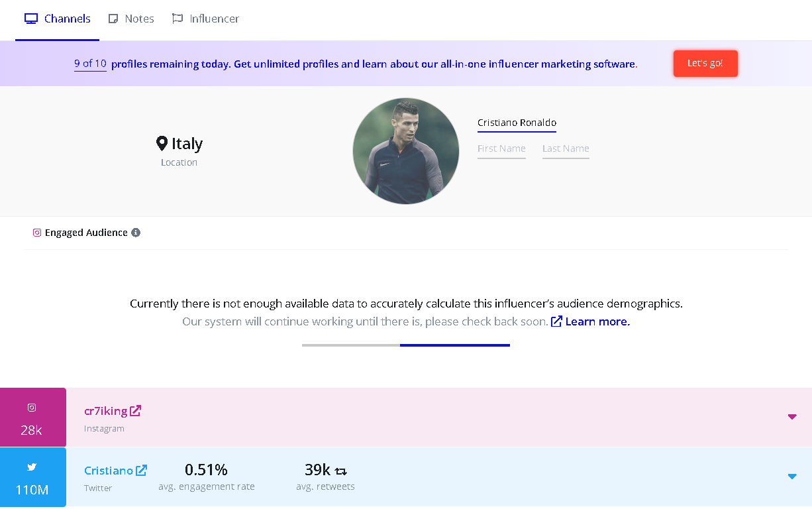Click the retweet icon next to 39k
Image resolution: width=812 pixels, height=511 pixels.
point(340,470)
